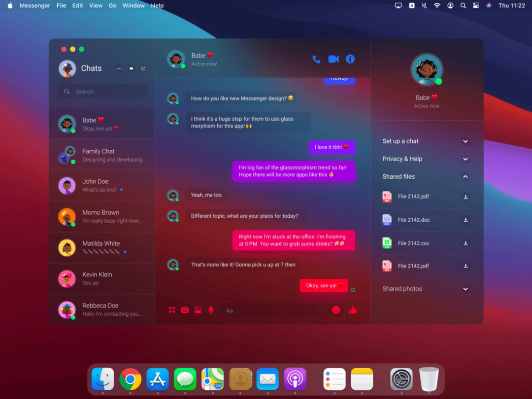Open the Chats more options (three dots)
This screenshot has height=399, width=532.
119,68
